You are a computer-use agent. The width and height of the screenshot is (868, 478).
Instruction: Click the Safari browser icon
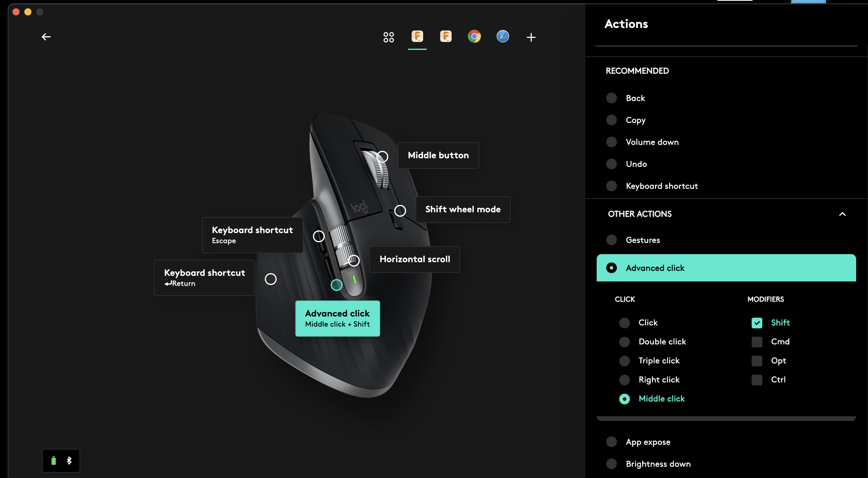(503, 37)
